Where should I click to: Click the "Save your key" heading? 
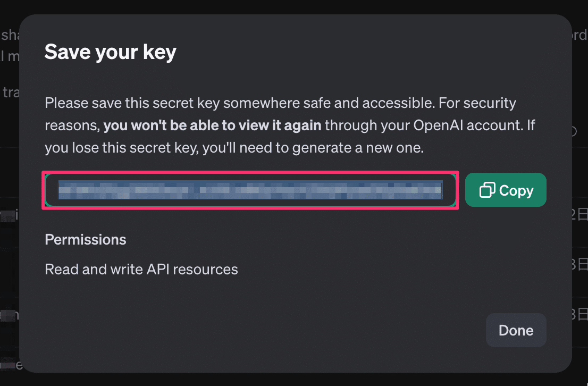(110, 52)
